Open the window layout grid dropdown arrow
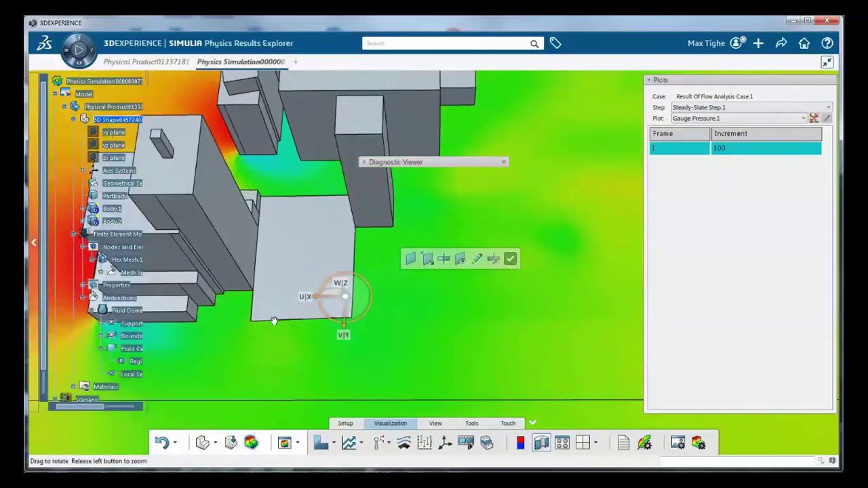 click(595, 443)
